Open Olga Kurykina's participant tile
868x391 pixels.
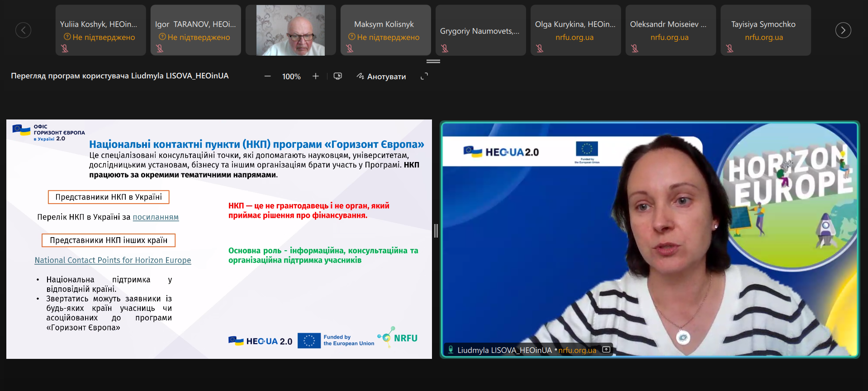coord(576,30)
